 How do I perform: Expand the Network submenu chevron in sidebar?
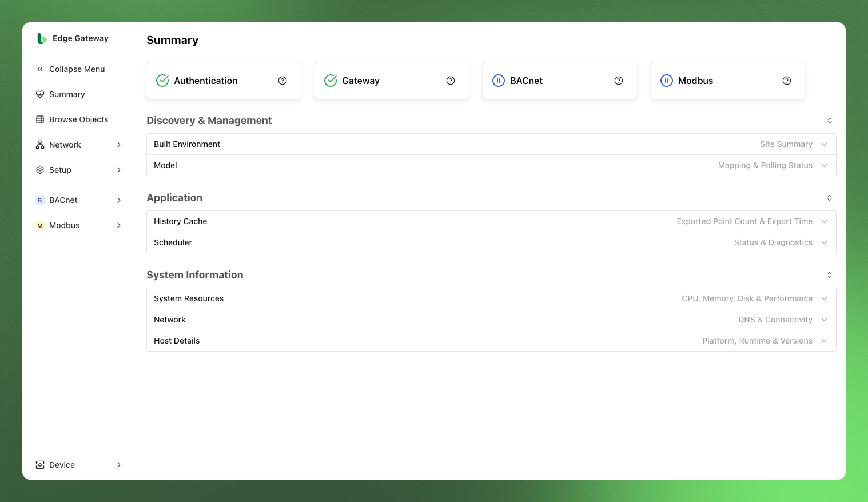tap(119, 145)
